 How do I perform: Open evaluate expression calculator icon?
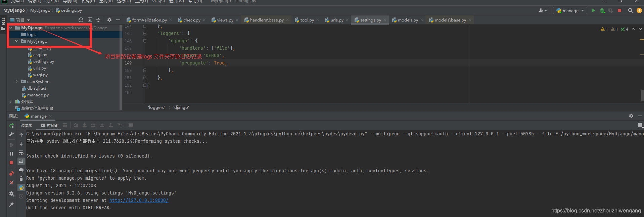(131, 125)
